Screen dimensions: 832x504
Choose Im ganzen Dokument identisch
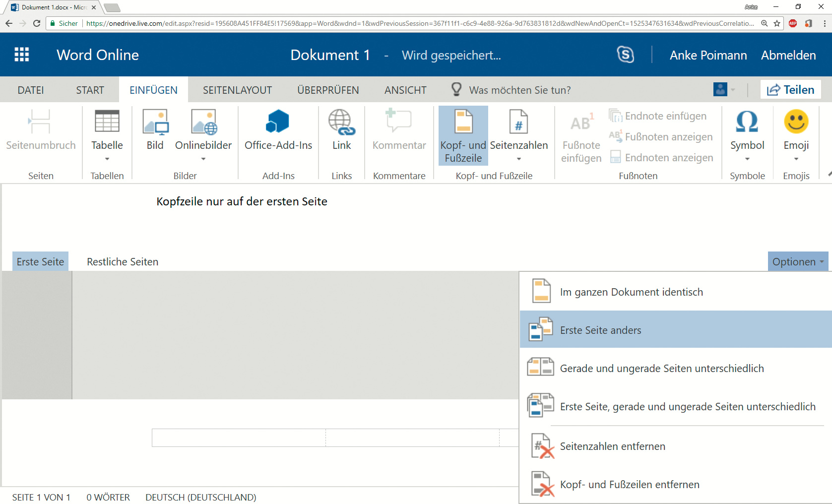[676, 292]
